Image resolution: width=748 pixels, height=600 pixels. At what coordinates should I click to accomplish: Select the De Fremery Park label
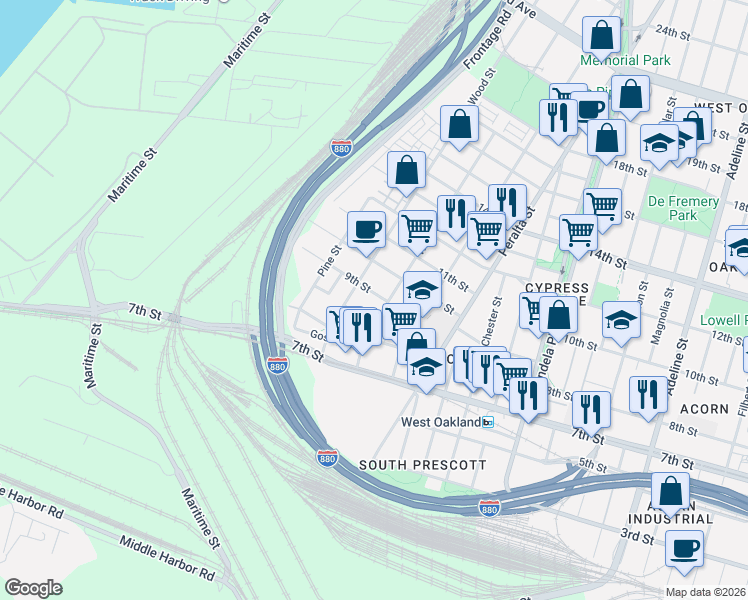pos(683,208)
